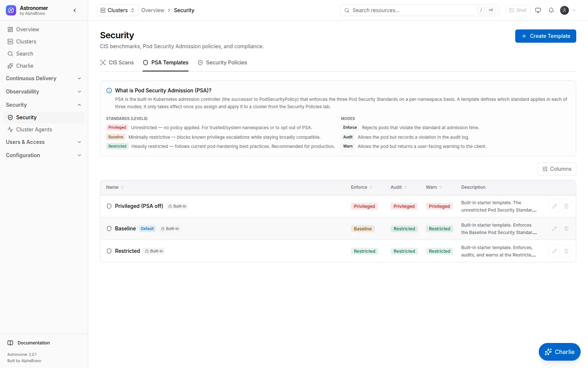
Task: Expand the Continuous Delivery section
Action: (44, 78)
